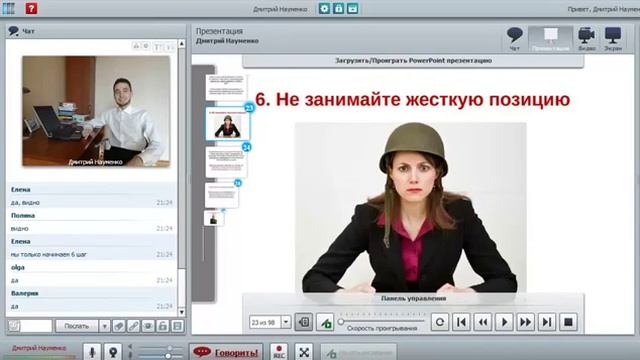Switch to the Экран mode tab
This screenshot has height=360, width=640.
(x=613, y=39)
